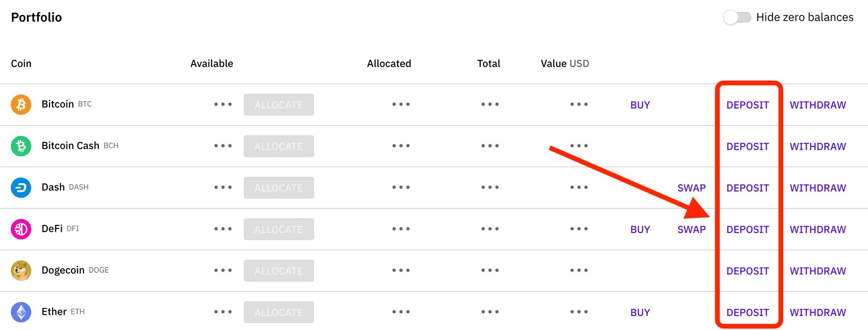Click the Available column header
The height and width of the screenshot is (330, 868).
212,63
